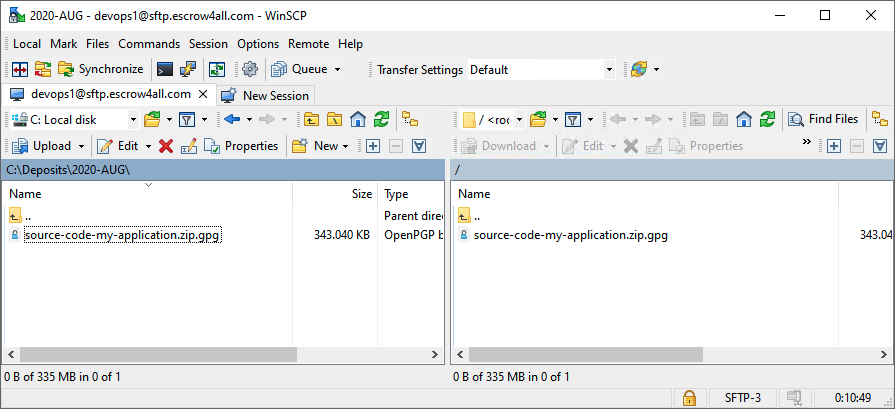Open the Help menu
The width and height of the screenshot is (895, 409).
(x=350, y=44)
